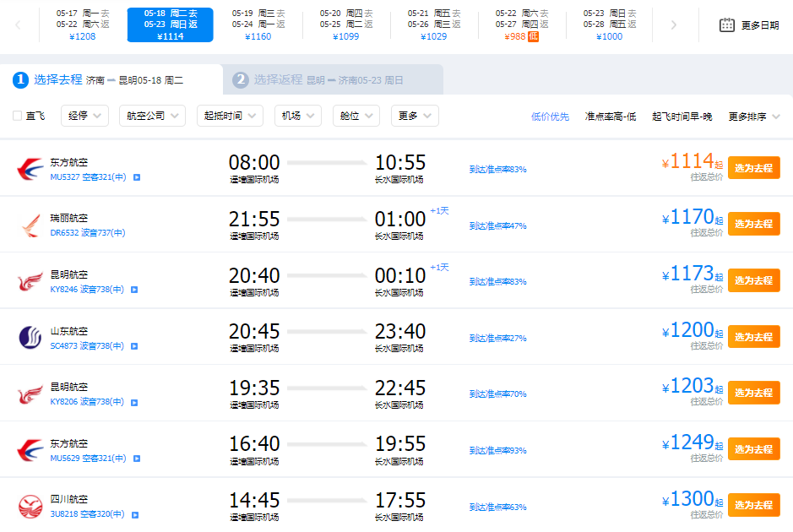Screen dimensions: 793x532
Task: Sort by 低价优先 lowest price
Action: (x=550, y=117)
